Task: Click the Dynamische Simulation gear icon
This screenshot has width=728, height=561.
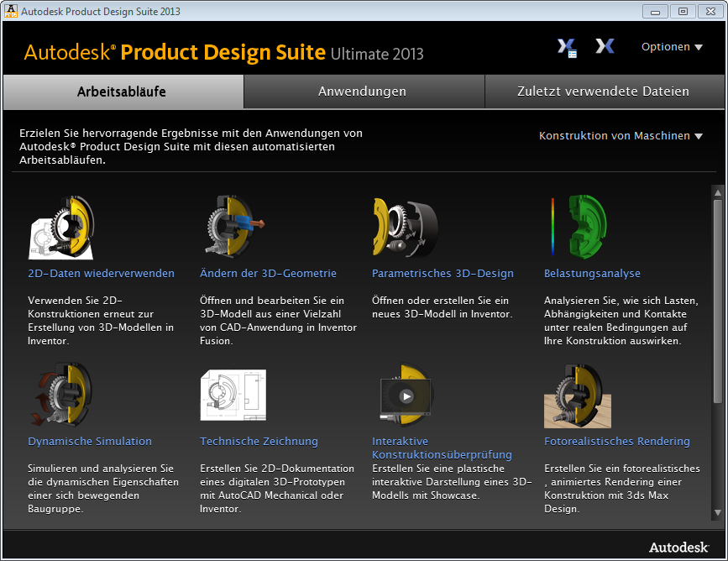Action: 60,395
